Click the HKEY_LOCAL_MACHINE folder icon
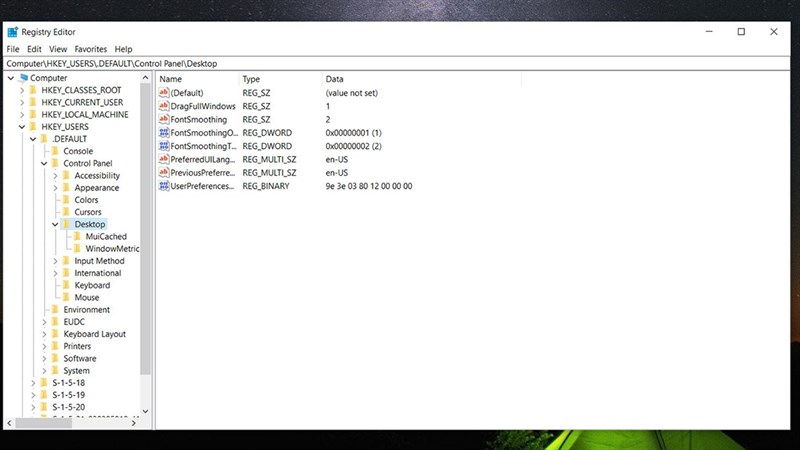Screen dimensions: 800x450 [x=33, y=115]
